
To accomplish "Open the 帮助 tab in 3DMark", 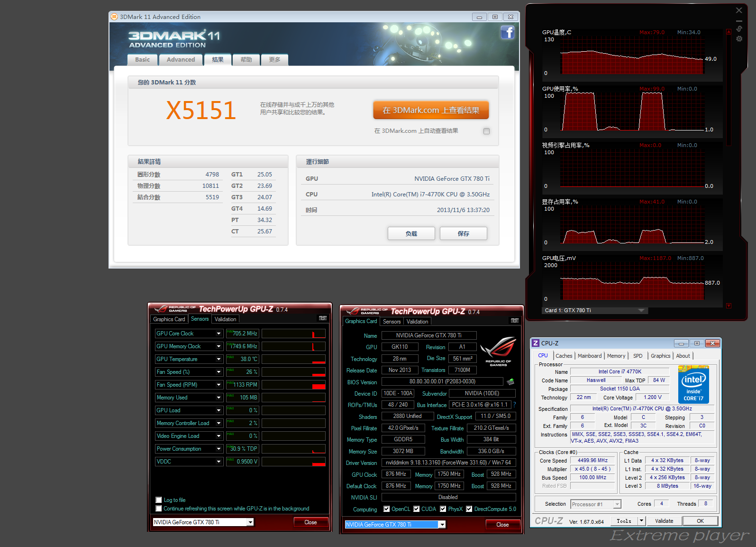I will point(246,59).
